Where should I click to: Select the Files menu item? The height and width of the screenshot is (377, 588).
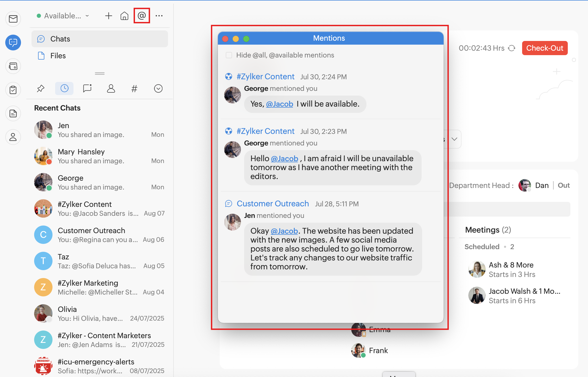tap(58, 56)
